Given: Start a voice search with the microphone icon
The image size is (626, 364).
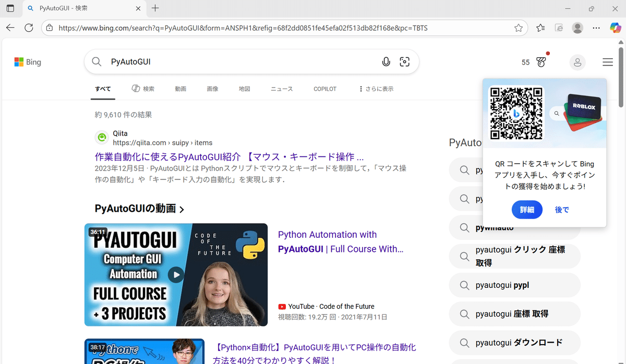Looking at the screenshot, I should pos(386,62).
